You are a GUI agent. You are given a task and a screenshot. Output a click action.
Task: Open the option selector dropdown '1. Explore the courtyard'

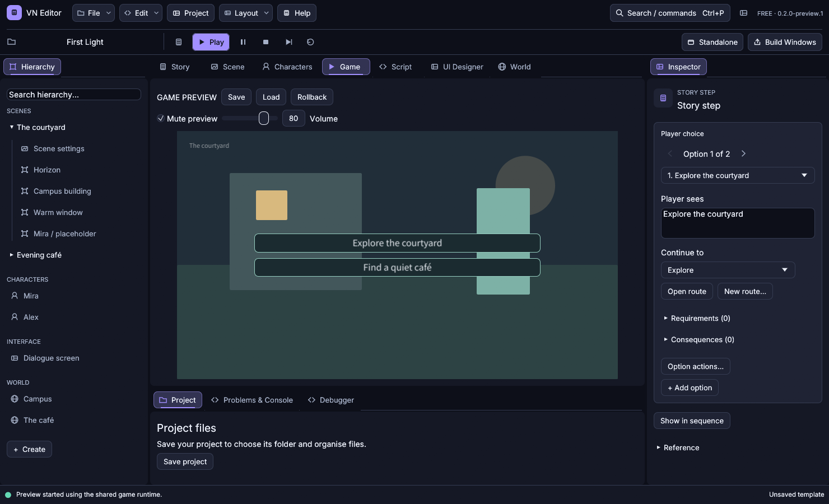click(x=738, y=175)
